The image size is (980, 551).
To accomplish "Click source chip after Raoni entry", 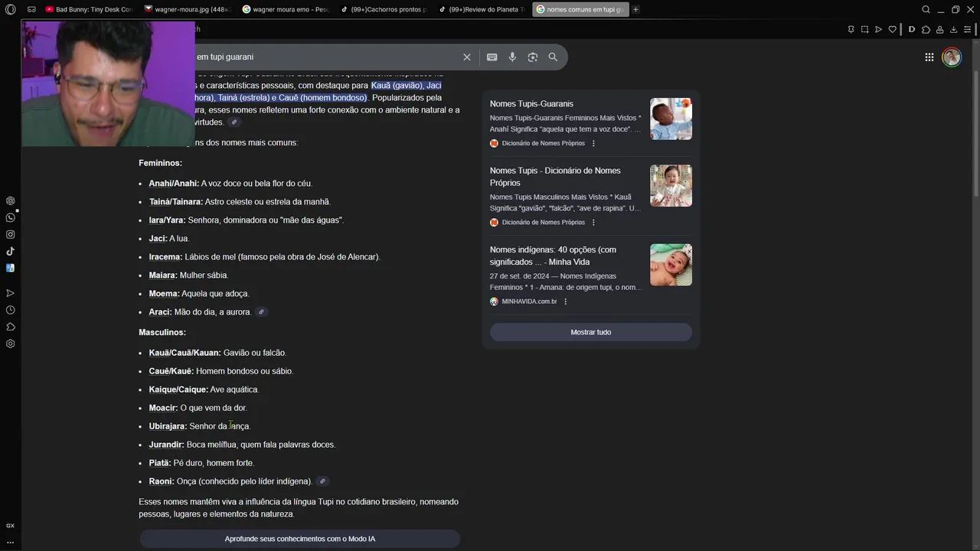I will 322,481.
